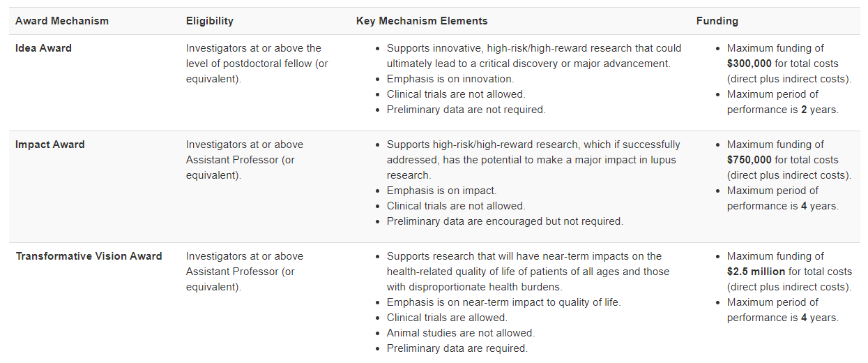Select the Transformative Vision Award title
Viewport: 868px width, 363px height.
89,256
